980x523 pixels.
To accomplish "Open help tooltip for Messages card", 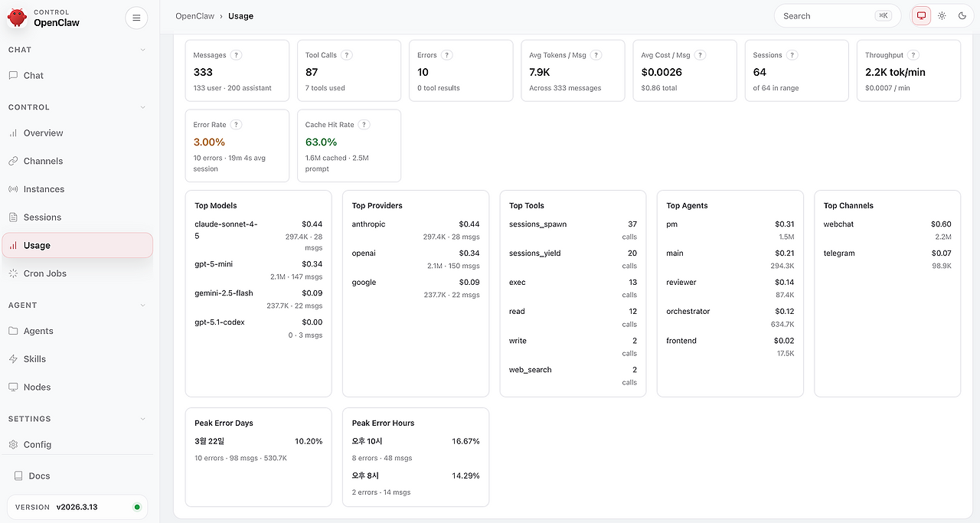I will (x=236, y=55).
